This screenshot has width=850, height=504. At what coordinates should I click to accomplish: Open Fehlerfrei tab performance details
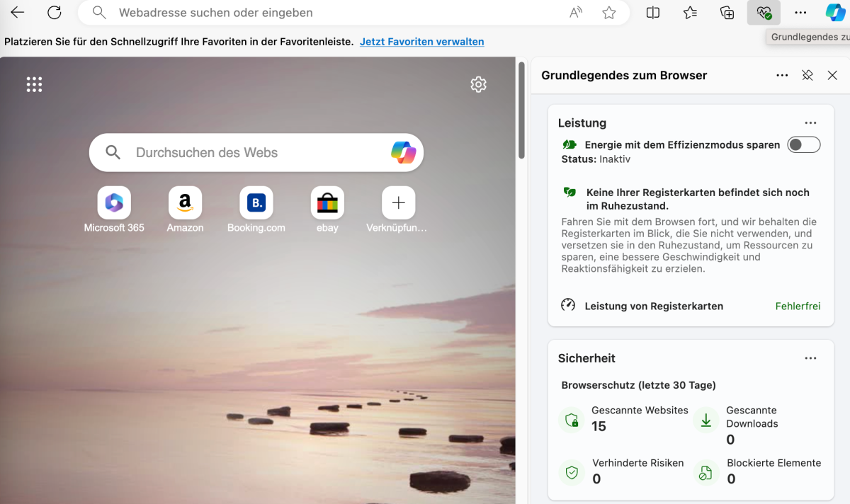798,306
